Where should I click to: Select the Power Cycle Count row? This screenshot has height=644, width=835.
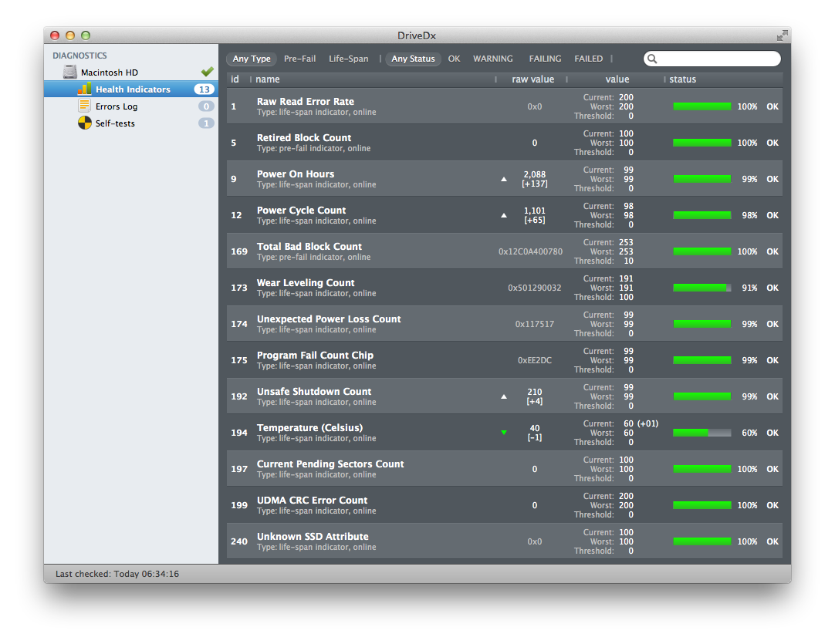coord(505,215)
